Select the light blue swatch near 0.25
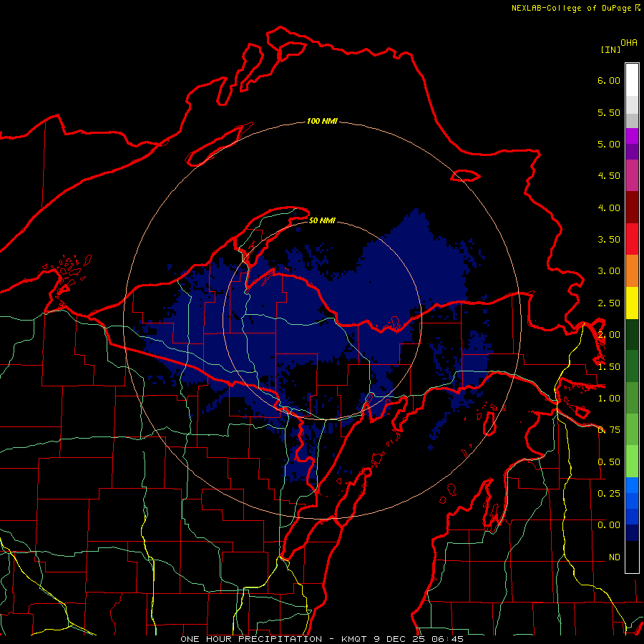This screenshot has height=644, width=644. [632, 485]
